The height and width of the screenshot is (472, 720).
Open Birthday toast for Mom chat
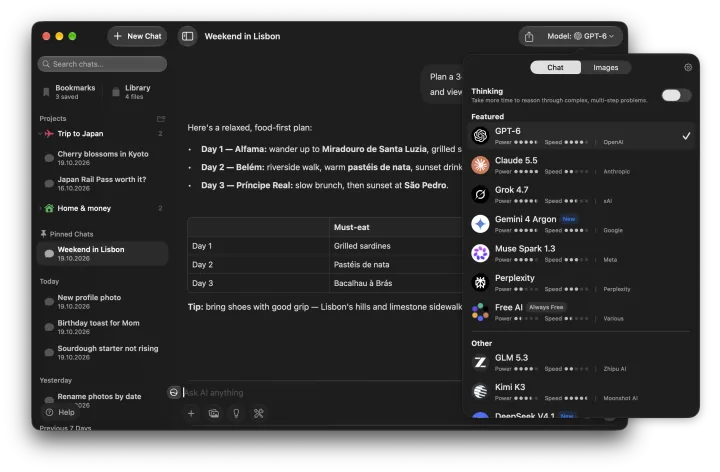(102, 327)
